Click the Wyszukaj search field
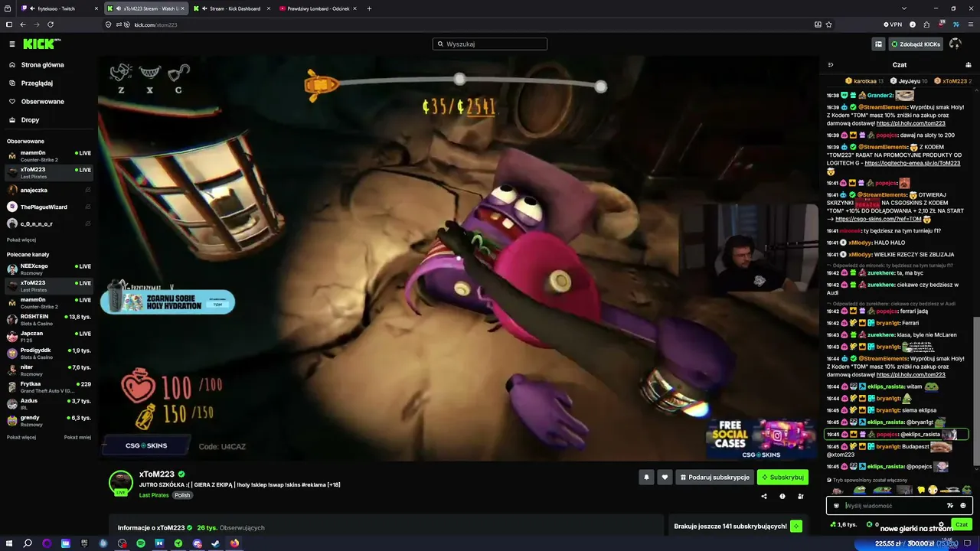The height and width of the screenshot is (551, 980). [490, 44]
